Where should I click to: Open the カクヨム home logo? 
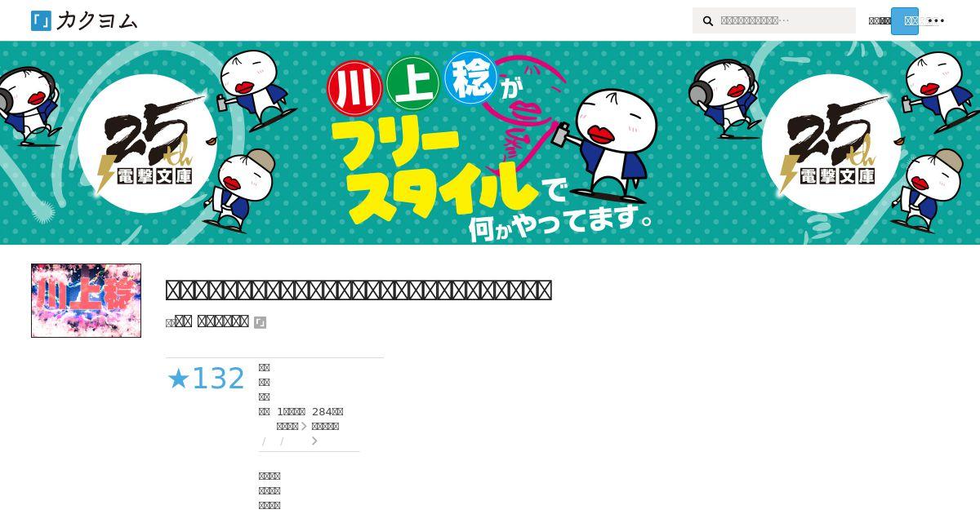(84, 20)
